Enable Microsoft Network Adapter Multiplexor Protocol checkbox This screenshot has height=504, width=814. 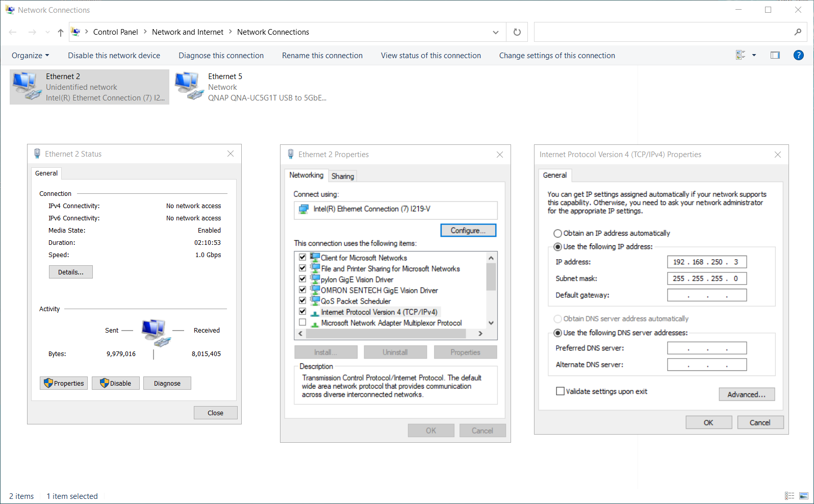click(x=302, y=322)
